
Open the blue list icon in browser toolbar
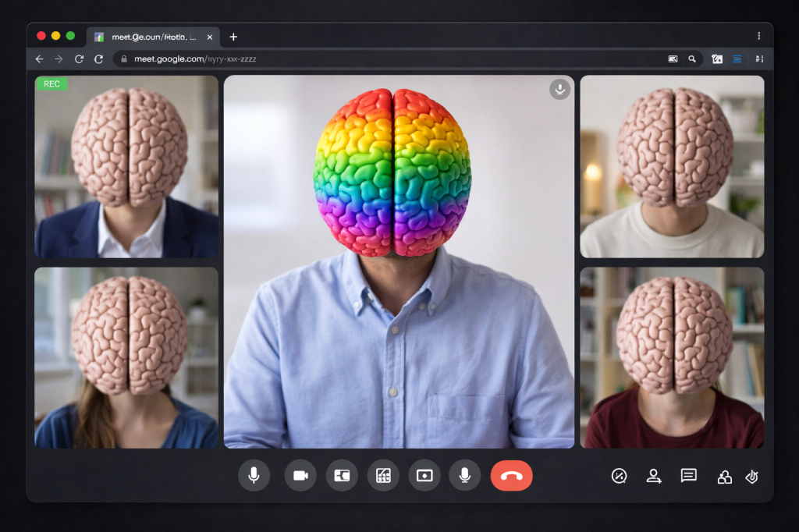click(x=737, y=59)
